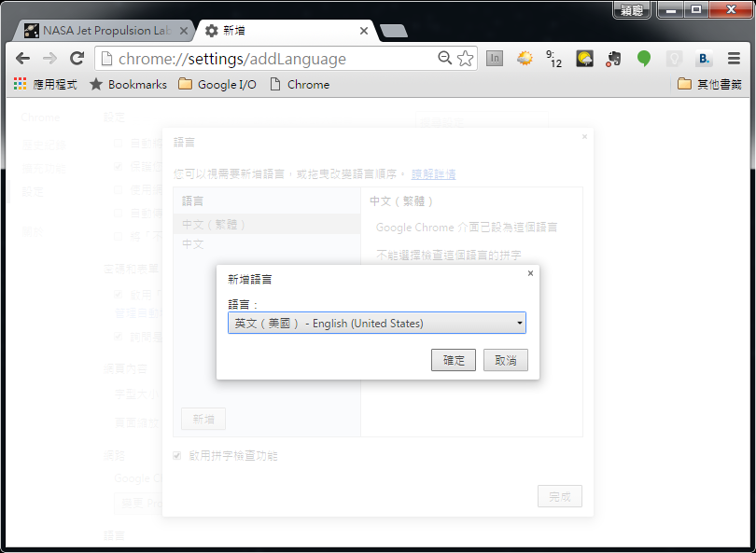Click the browser back arrow
The image size is (756, 553).
point(22,59)
